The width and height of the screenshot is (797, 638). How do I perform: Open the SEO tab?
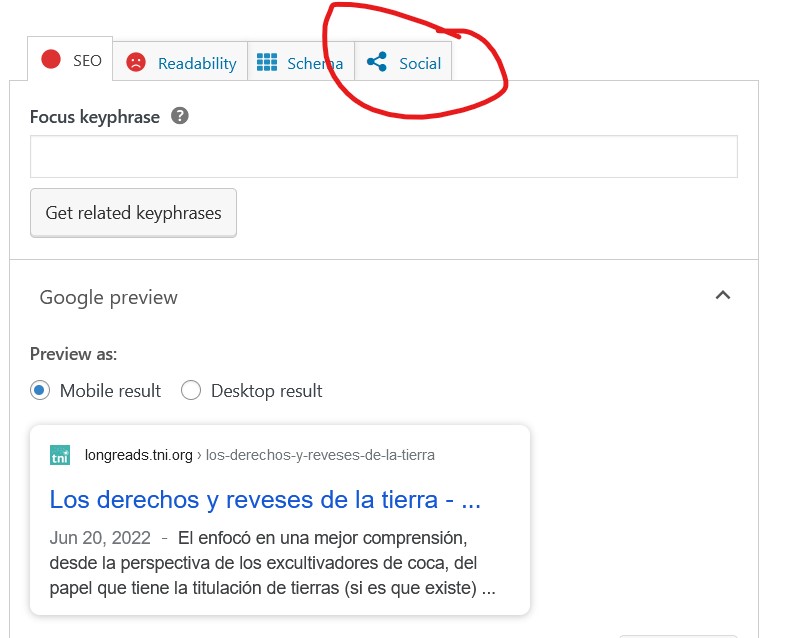point(70,59)
